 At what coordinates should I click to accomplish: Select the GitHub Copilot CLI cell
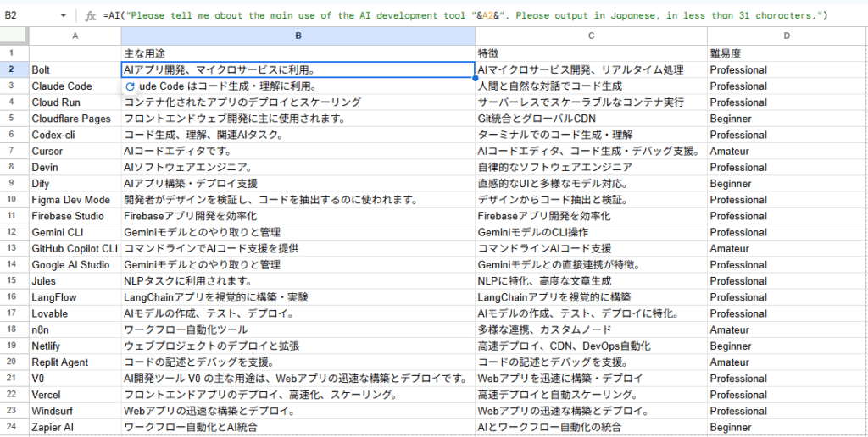[75, 248]
